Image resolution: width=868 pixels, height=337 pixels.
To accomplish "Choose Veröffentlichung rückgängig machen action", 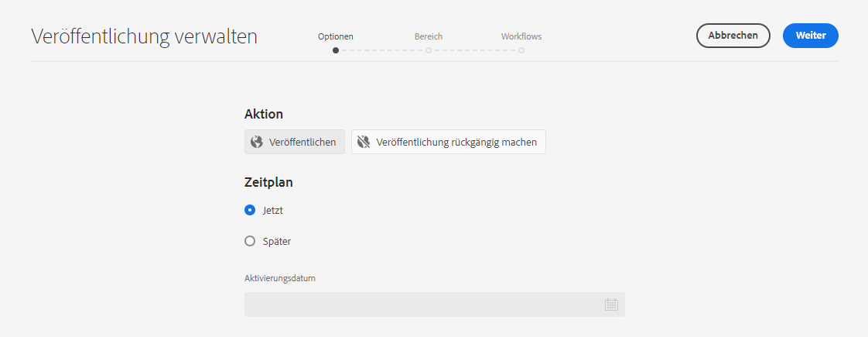I will (449, 142).
